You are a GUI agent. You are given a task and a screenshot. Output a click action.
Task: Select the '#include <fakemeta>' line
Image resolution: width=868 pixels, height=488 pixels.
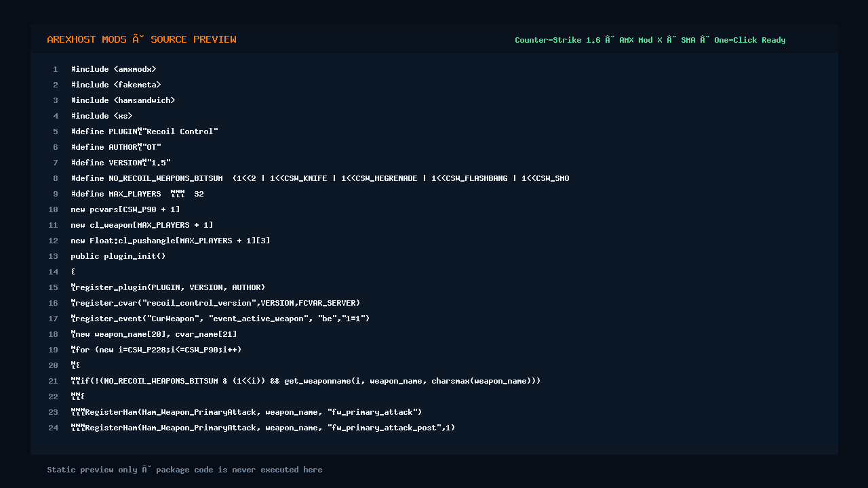116,85
